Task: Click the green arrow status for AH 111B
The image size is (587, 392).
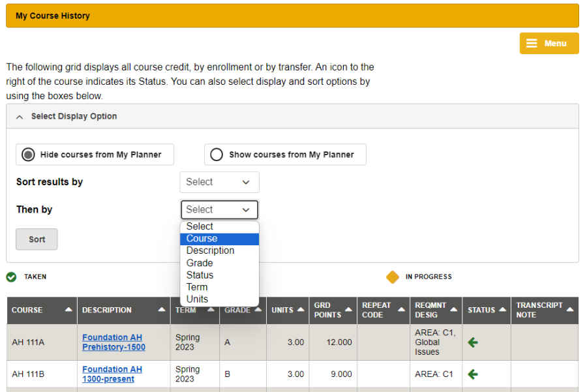Action: [x=473, y=374]
